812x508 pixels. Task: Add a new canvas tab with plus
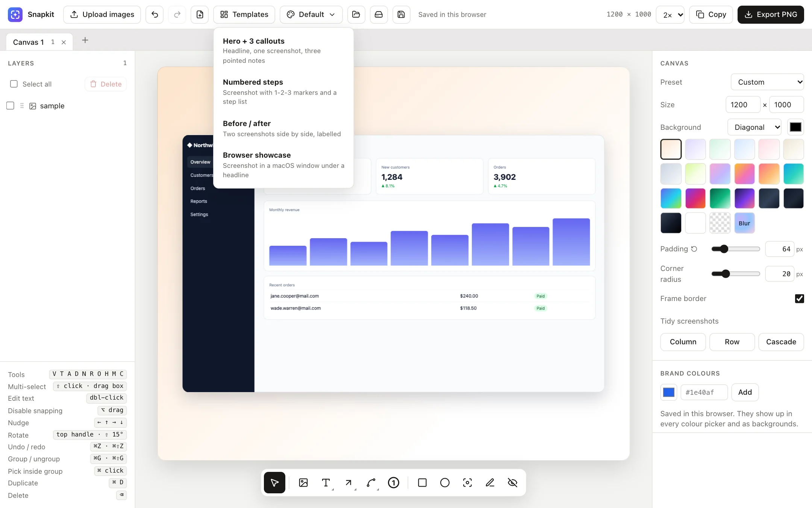point(85,40)
